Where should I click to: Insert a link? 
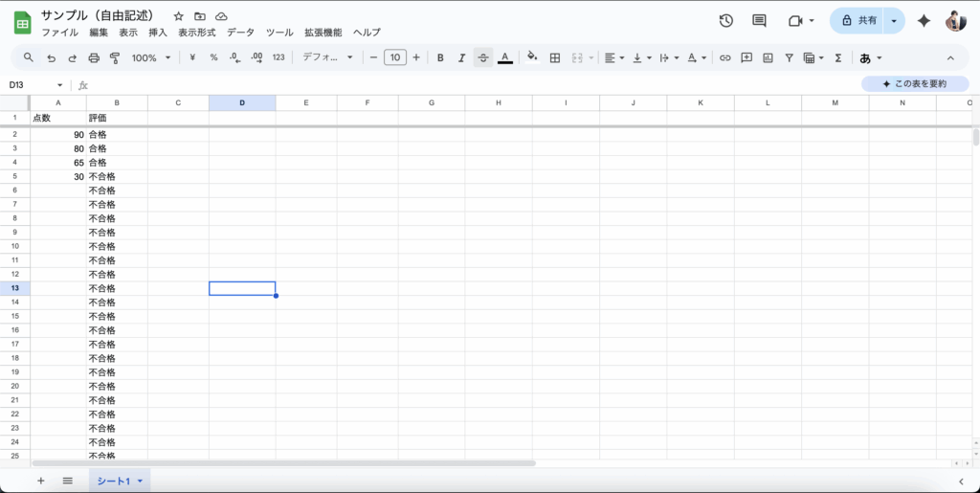pos(725,57)
